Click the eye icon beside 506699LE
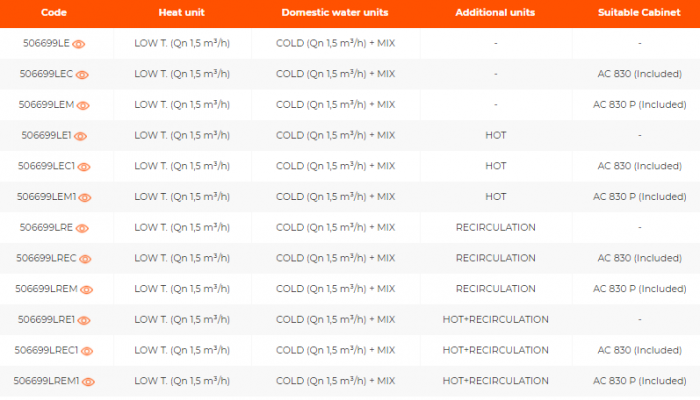700x400 pixels. tap(79, 44)
